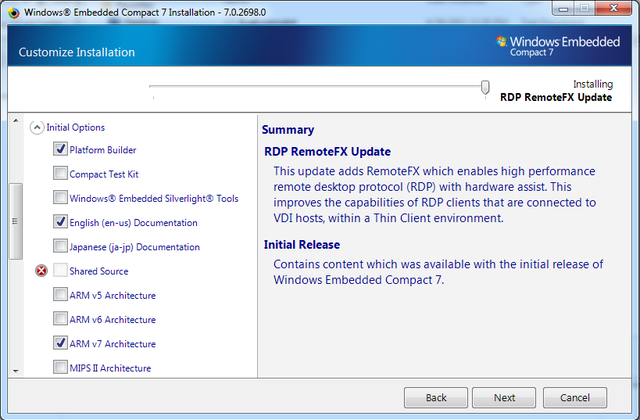Toggle the Shared Source checkbox
Viewport: 640px width, 420px height.
point(60,270)
